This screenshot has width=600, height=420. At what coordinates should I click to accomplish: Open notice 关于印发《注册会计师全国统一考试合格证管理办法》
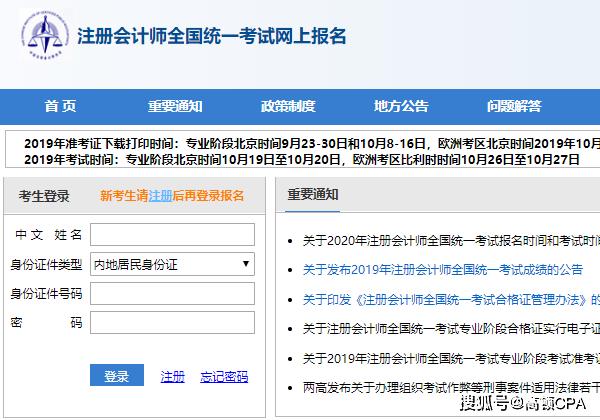(x=451, y=300)
